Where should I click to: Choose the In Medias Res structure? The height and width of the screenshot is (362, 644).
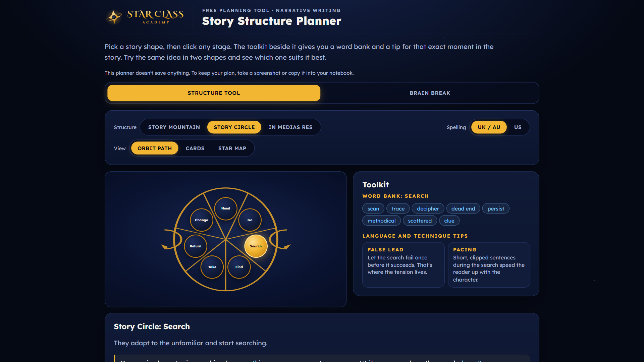point(290,127)
